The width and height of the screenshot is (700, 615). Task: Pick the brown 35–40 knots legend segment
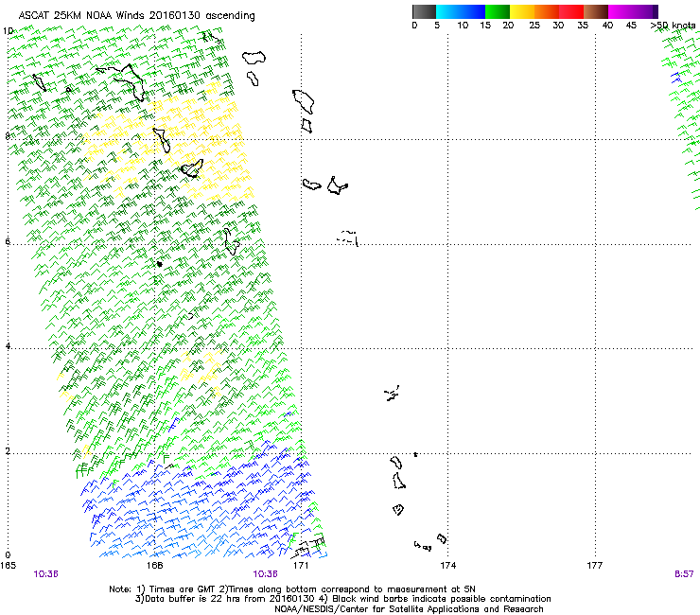pyautogui.click(x=596, y=11)
